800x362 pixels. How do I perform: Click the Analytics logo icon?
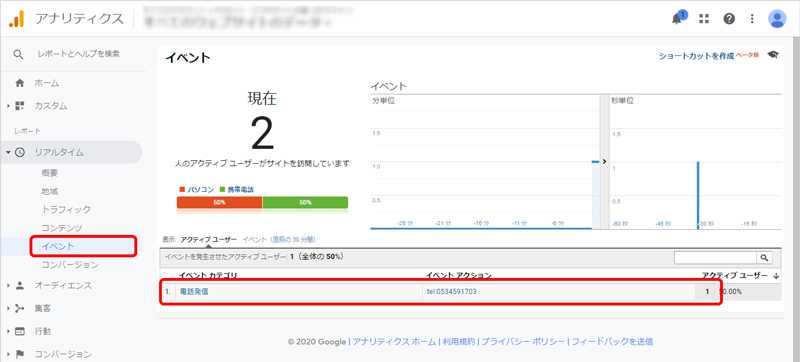coord(17,19)
